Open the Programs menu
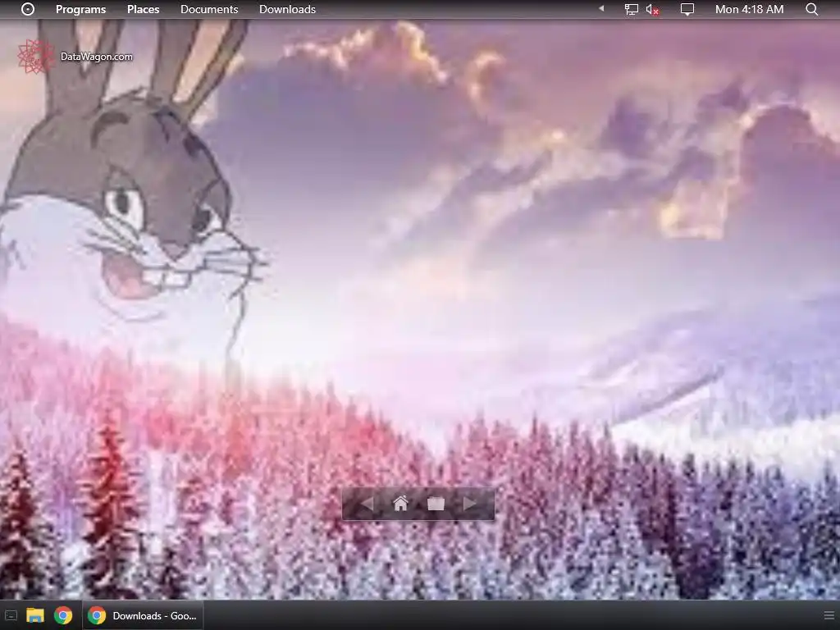The height and width of the screenshot is (630, 840). point(81,9)
